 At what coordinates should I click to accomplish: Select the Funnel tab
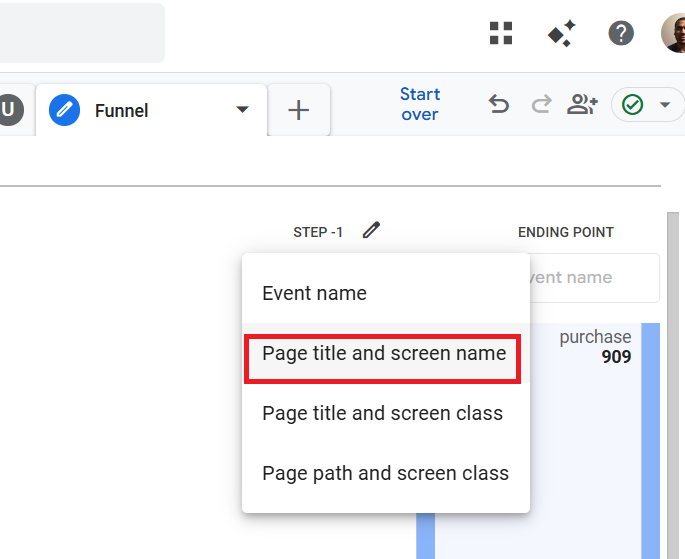point(121,110)
